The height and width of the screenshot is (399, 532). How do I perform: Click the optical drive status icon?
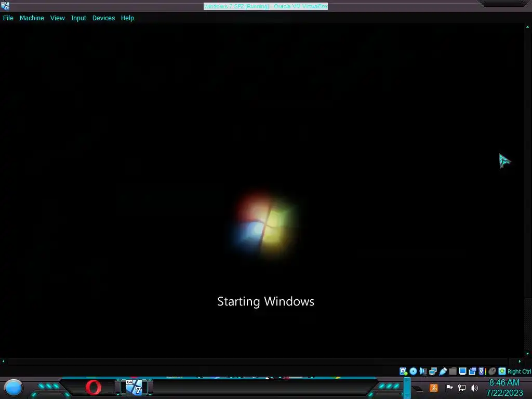point(413,371)
